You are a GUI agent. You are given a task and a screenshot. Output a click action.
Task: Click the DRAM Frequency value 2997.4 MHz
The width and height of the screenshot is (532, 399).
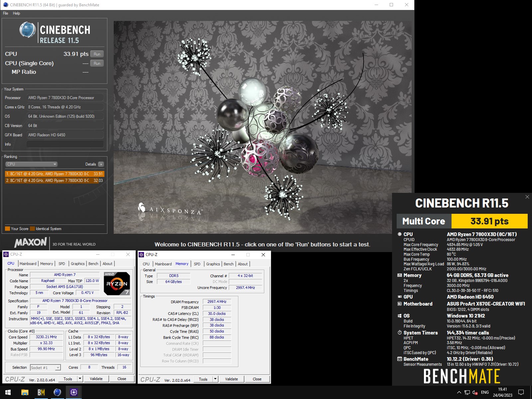[217, 302]
